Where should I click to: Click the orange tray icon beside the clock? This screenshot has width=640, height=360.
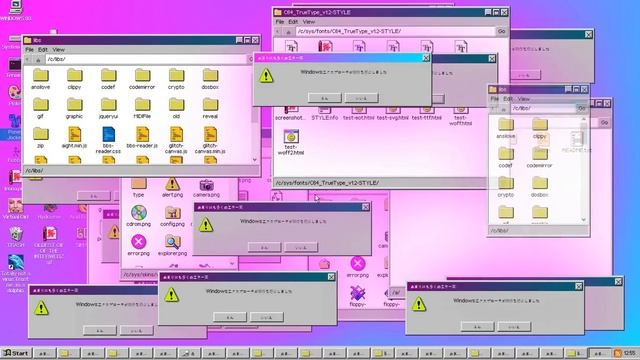(618, 353)
